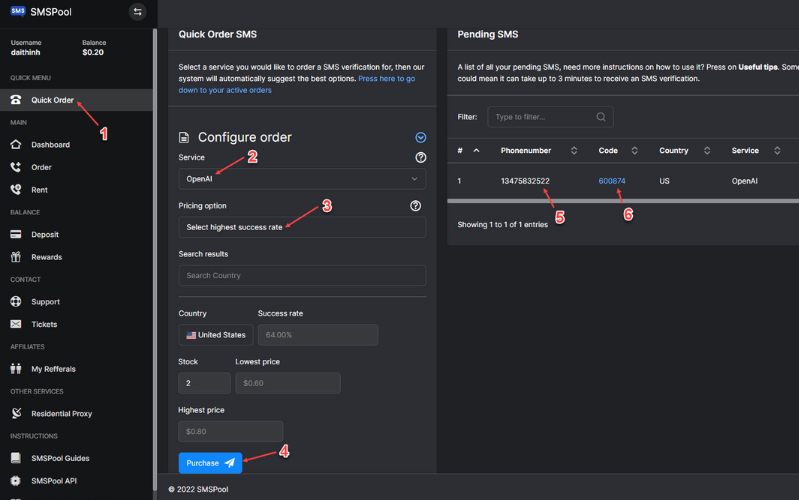Click the help icon beside Service
The height and width of the screenshot is (500, 799).
(x=420, y=158)
